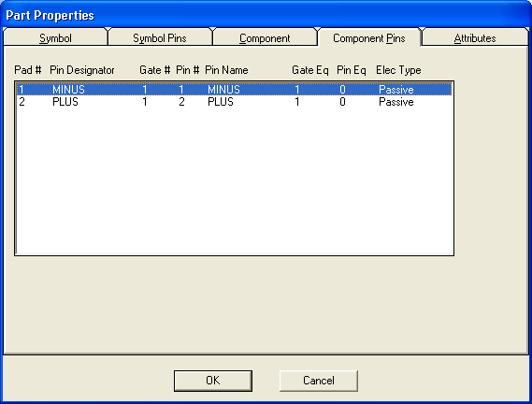Click the Part Properties title bar
This screenshot has width=532, height=404.
[266, 15]
